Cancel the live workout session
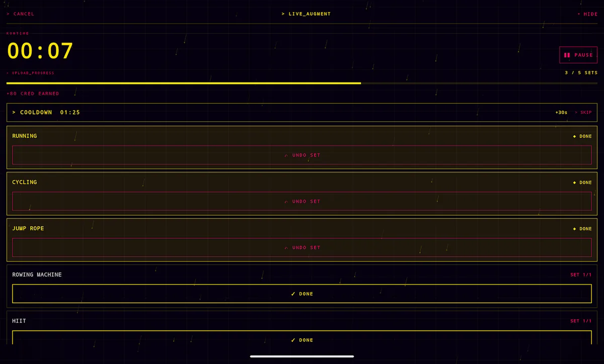Viewport: 604px width, 364px height. point(21,14)
